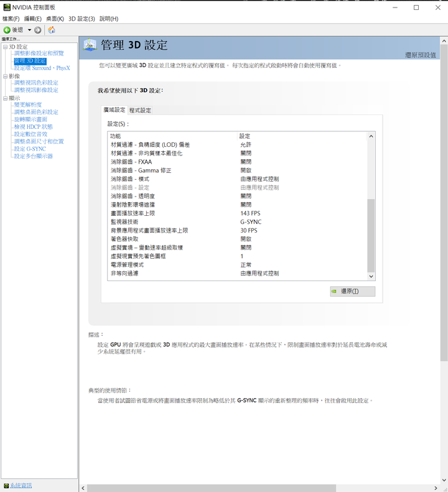Viewport: 448px width, 492px height.
Task: Click the Home icon in toolbar
Action: 52,30
